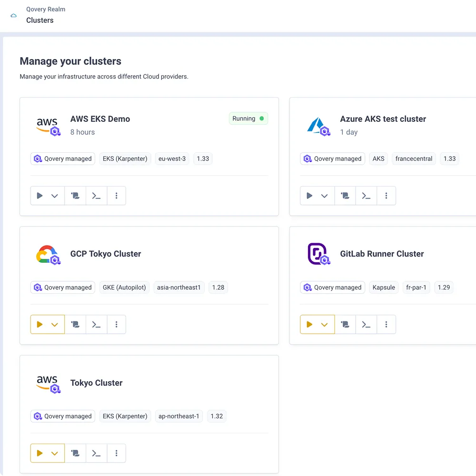Open the Azure AKS test cluster title
Viewport: 476px width, 476px height.
pos(383,119)
